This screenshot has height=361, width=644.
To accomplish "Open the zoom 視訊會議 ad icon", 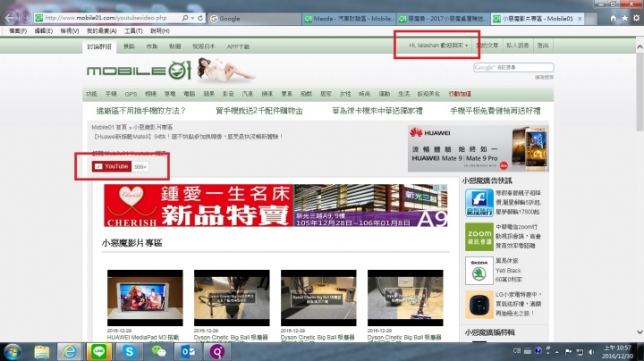I will click(479, 237).
